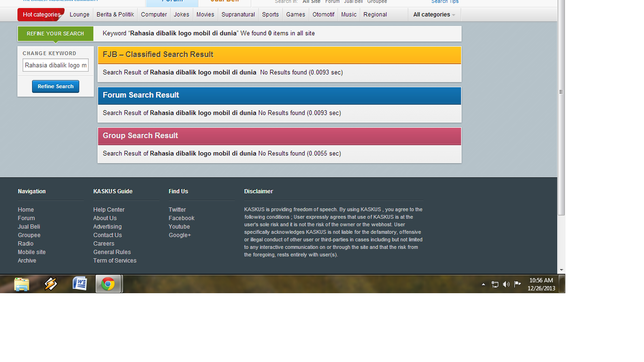The height and width of the screenshot is (362, 644).
Task: Open the Facebook link under Find Us
Action: pyautogui.click(x=182, y=218)
